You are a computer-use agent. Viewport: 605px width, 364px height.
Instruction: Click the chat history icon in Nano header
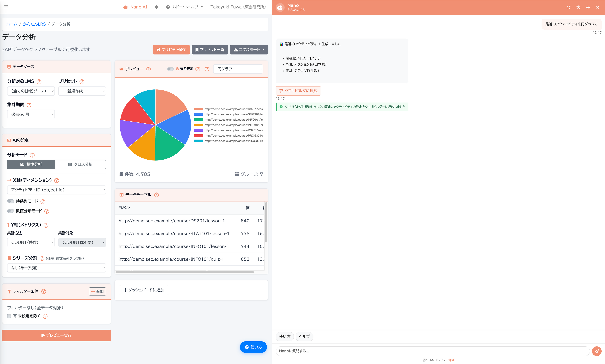coord(578,7)
